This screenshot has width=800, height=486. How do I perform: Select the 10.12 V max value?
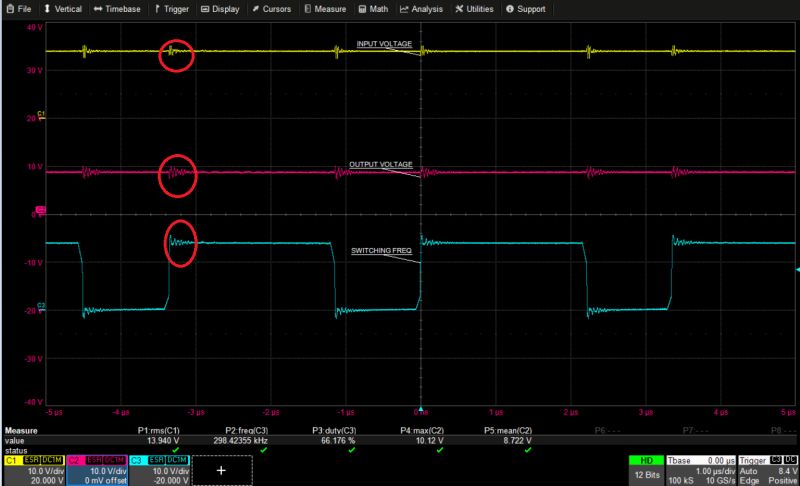click(429, 440)
